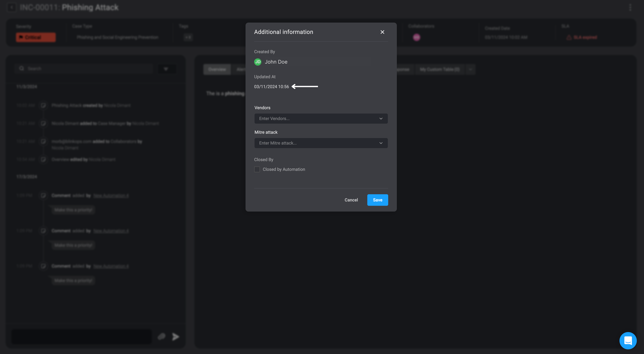The image size is (644, 354).
Task: Click the Case Type phishing prevention value
Action: [x=117, y=37]
